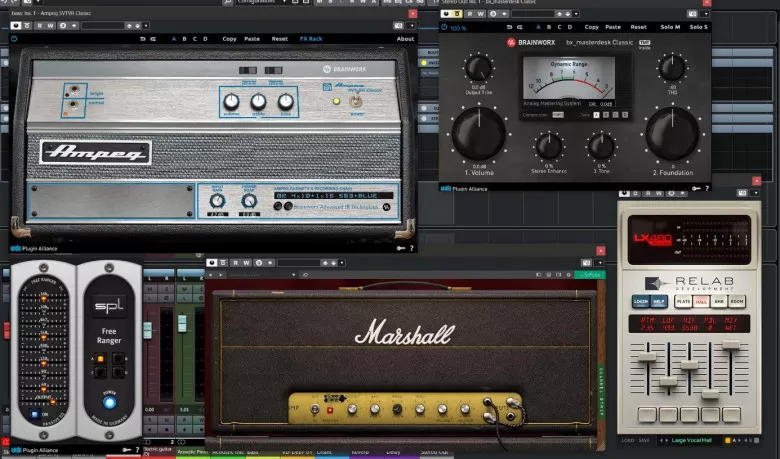Click fifth Relab LX480 fader

731,344
